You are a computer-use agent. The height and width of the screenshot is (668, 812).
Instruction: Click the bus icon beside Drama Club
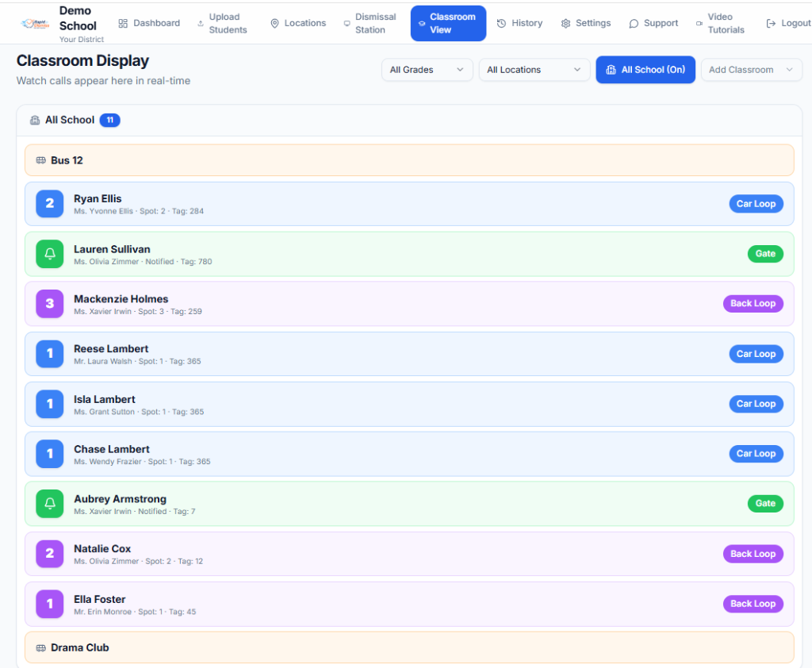(41, 648)
